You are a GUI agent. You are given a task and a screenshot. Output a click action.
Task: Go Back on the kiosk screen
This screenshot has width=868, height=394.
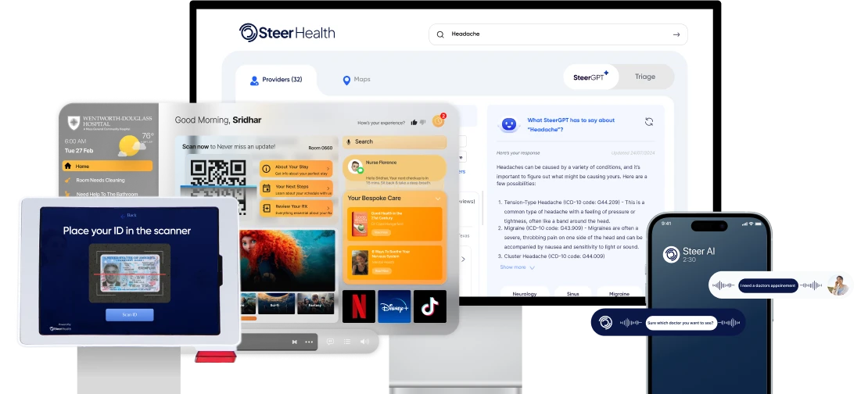pos(128,215)
